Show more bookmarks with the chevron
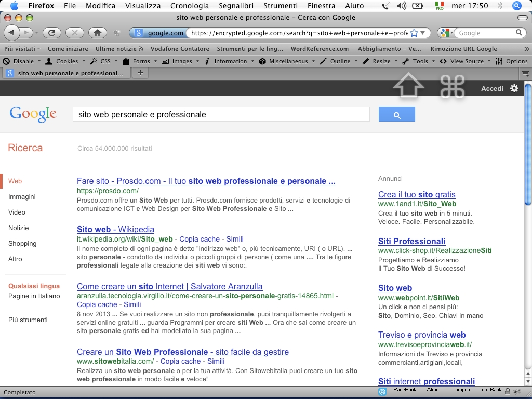 (527, 49)
